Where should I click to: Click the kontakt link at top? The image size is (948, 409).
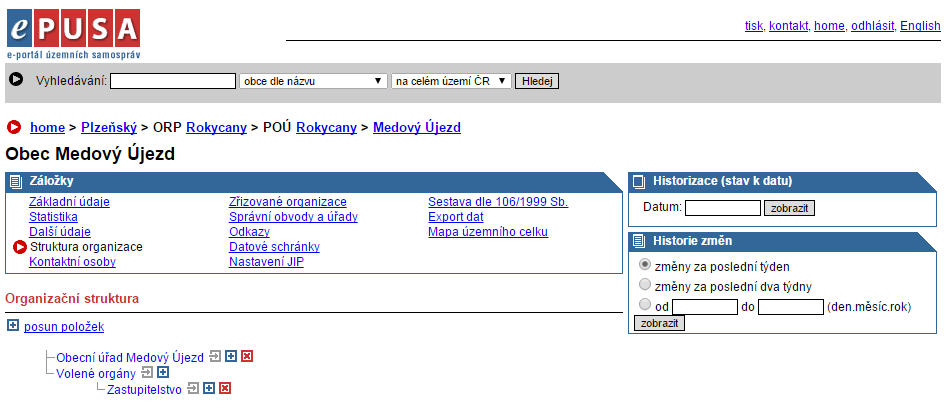(788, 26)
